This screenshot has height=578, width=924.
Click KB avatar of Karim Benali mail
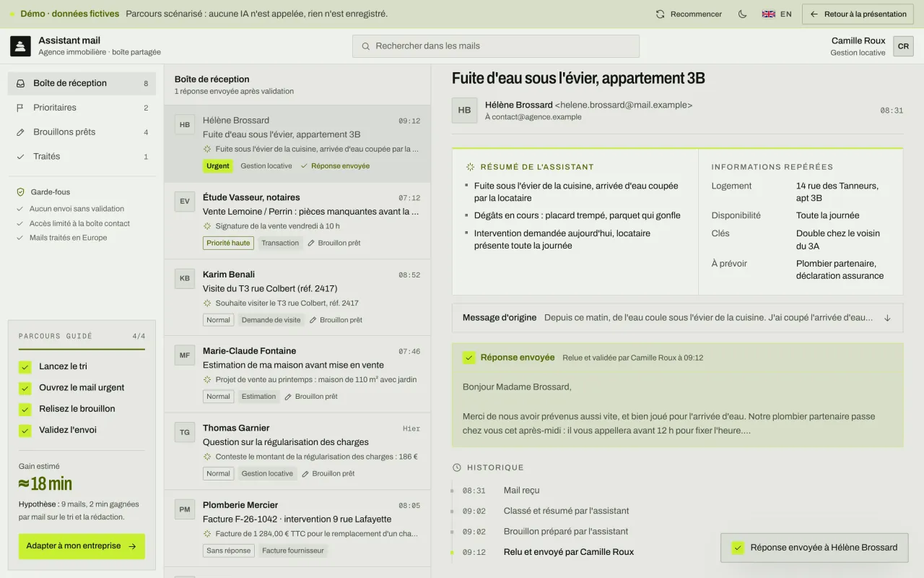click(x=185, y=279)
